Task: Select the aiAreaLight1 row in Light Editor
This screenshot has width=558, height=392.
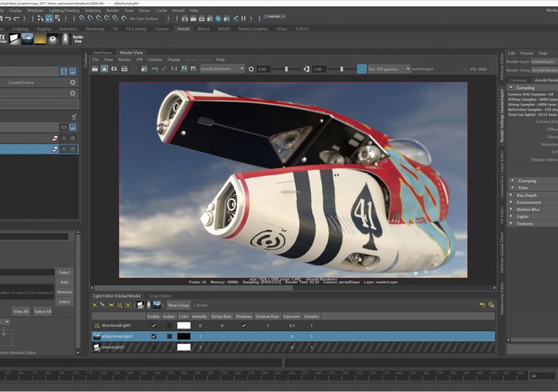Action: pyautogui.click(x=293, y=347)
